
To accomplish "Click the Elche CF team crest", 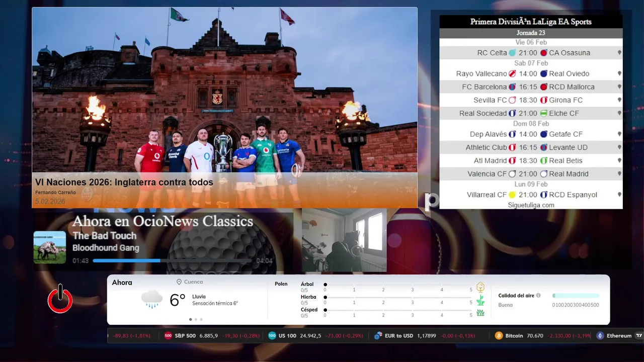I will coord(543,114).
